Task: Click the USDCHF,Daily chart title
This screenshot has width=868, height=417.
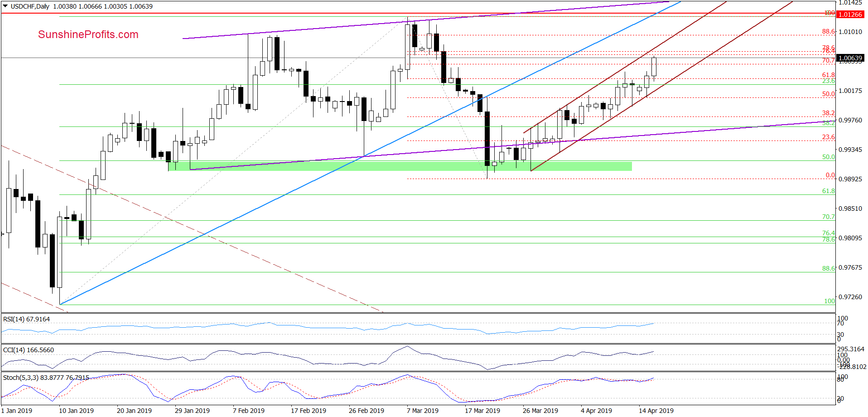Action: 30,6
